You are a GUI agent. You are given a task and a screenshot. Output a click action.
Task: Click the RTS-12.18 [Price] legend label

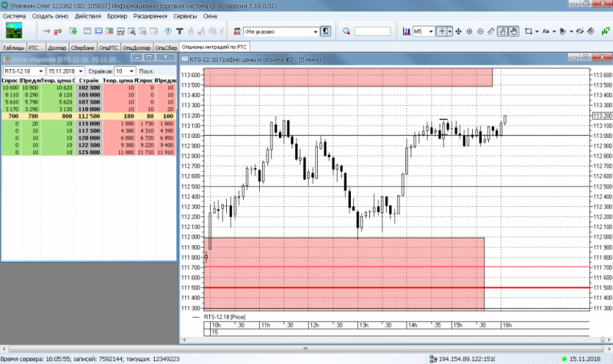point(225,316)
